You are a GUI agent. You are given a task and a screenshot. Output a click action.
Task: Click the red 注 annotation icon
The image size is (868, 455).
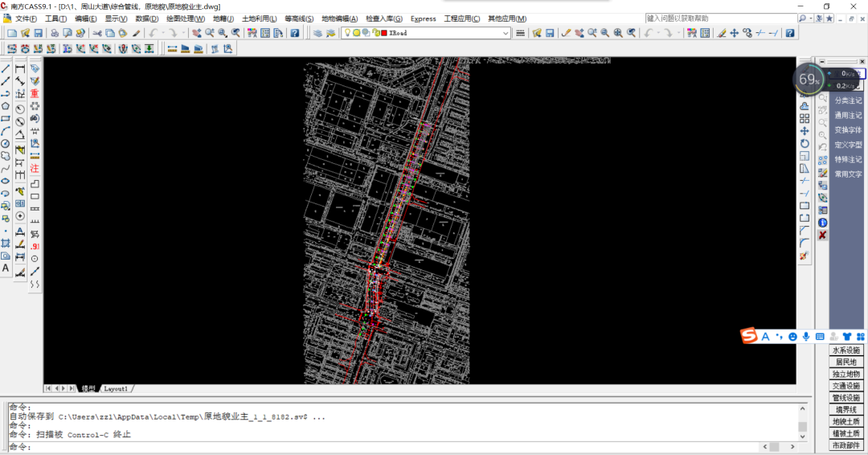click(x=35, y=169)
